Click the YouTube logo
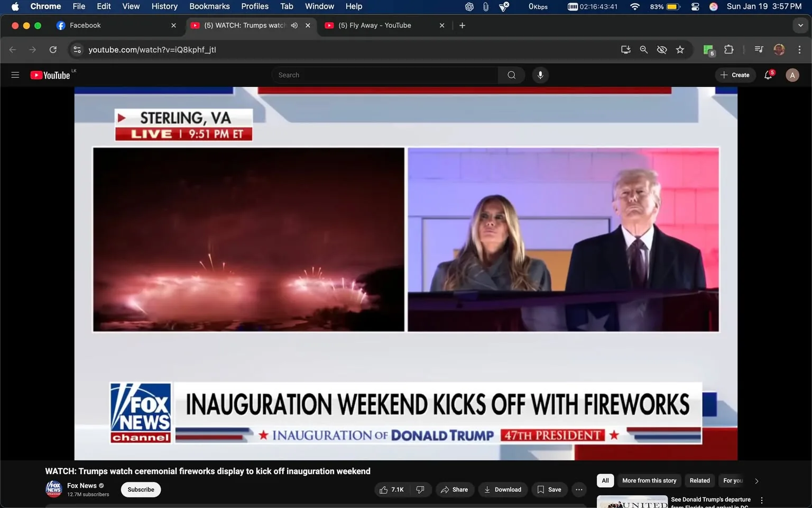The height and width of the screenshot is (508, 812). (50, 75)
